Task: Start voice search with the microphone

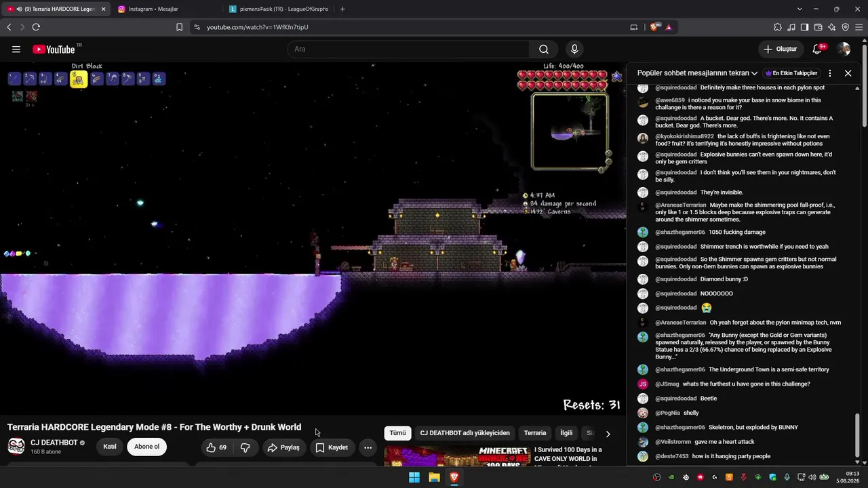Action: (x=574, y=49)
